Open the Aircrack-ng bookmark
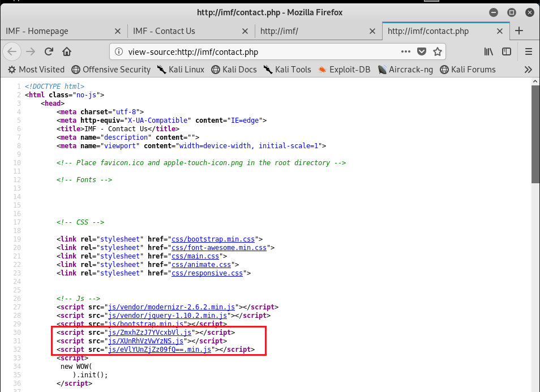Image resolution: width=540 pixels, height=392 pixels. tap(405, 70)
